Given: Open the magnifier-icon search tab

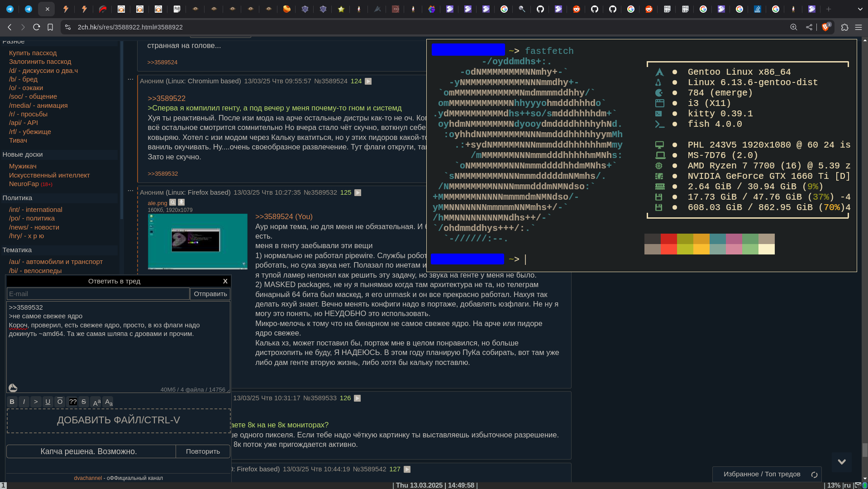Looking at the screenshot, I should 522,9.
